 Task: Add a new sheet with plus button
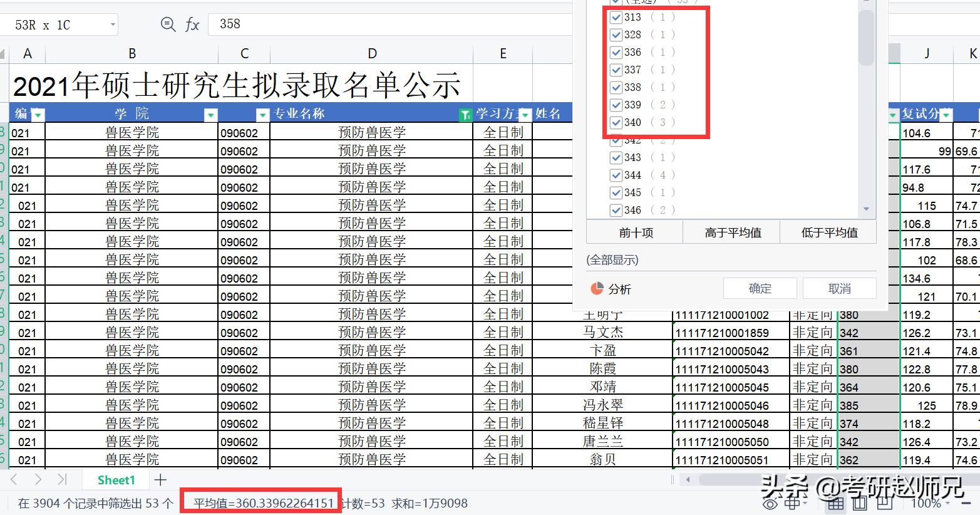point(160,480)
